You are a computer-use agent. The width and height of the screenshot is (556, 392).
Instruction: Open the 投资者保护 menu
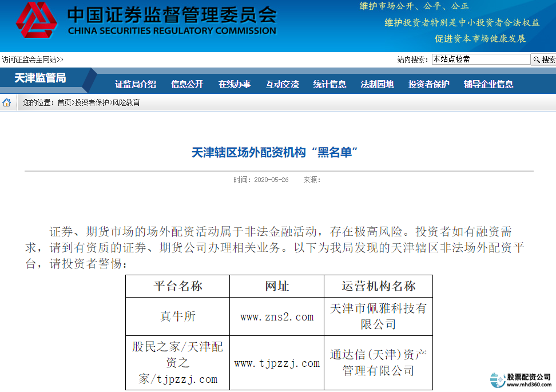(428, 84)
